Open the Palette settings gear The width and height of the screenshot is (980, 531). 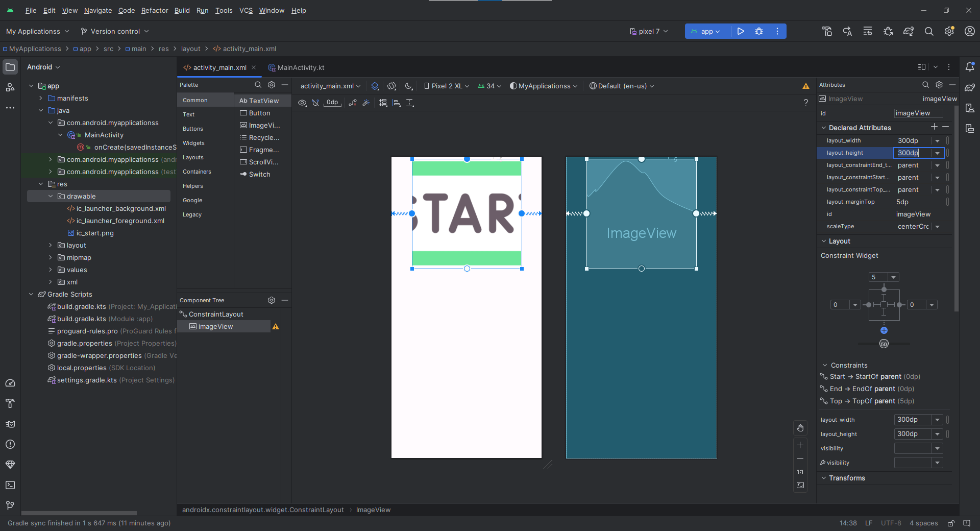[x=272, y=85]
